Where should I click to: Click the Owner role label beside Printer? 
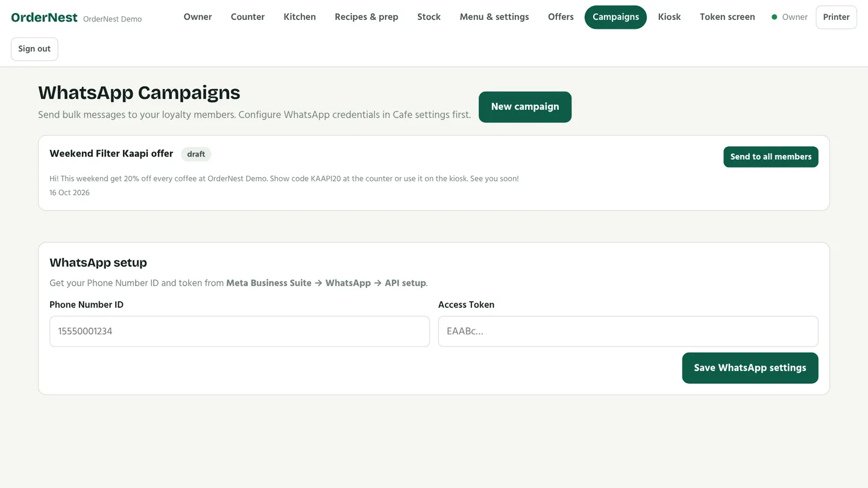coord(794,17)
